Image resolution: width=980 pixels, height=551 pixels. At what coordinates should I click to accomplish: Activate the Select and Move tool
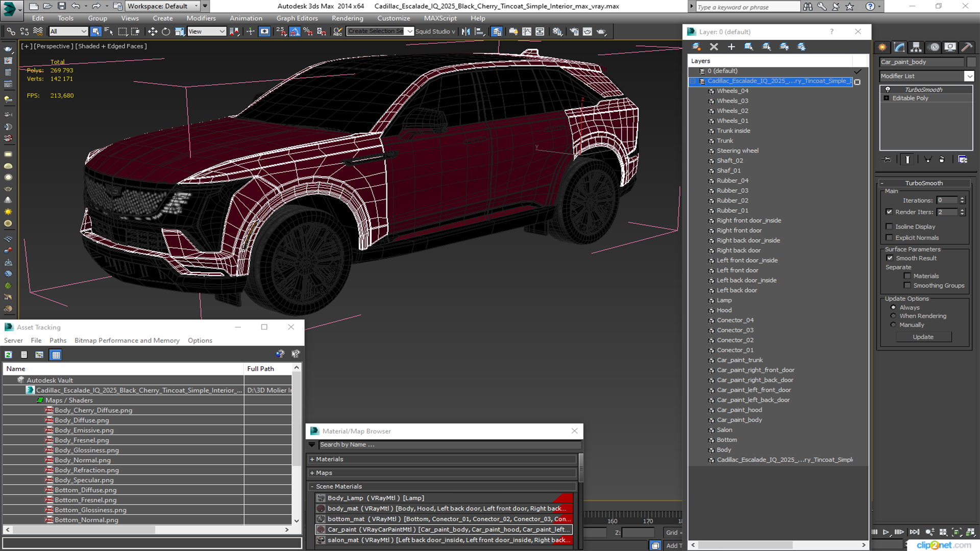coord(152,32)
